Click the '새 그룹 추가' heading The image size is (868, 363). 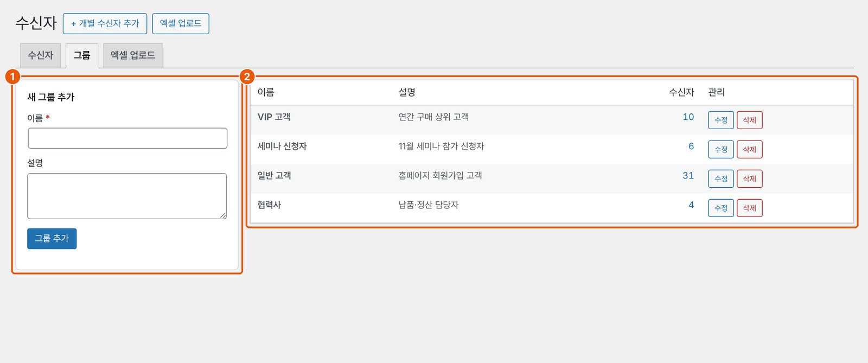(51, 97)
